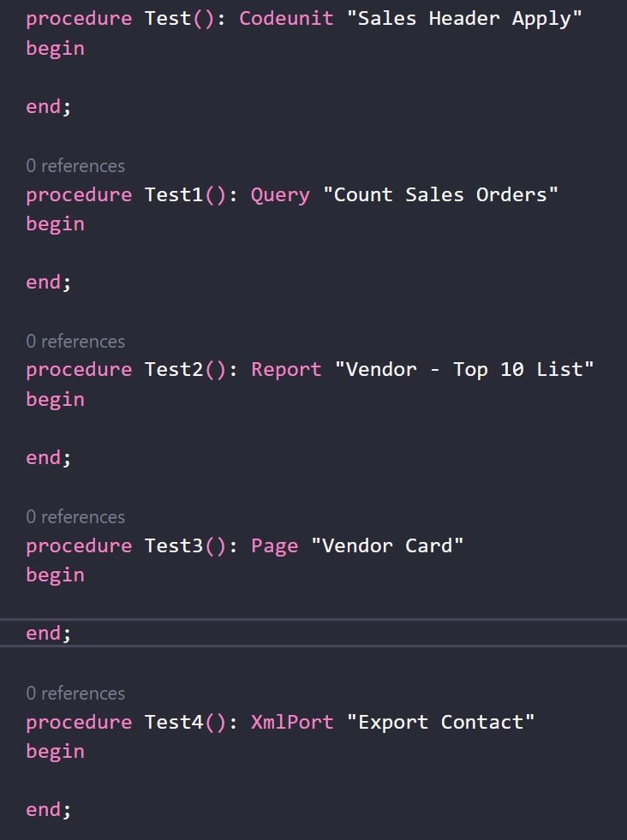Place cursor on Test2 procedure name

[x=174, y=370]
